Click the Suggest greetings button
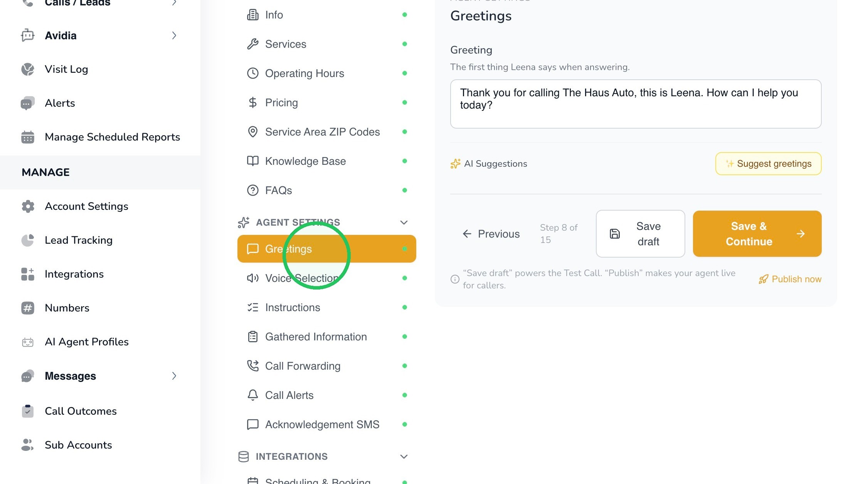 [x=769, y=164]
